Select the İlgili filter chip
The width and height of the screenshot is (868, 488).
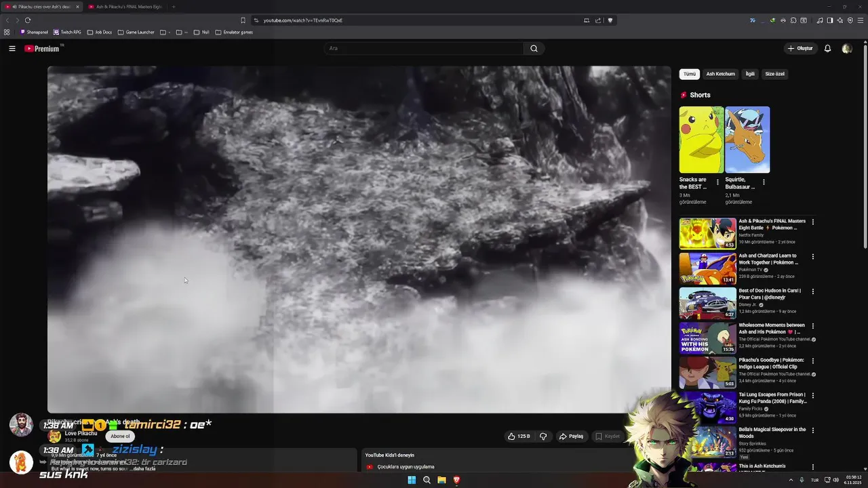click(x=750, y=74)
